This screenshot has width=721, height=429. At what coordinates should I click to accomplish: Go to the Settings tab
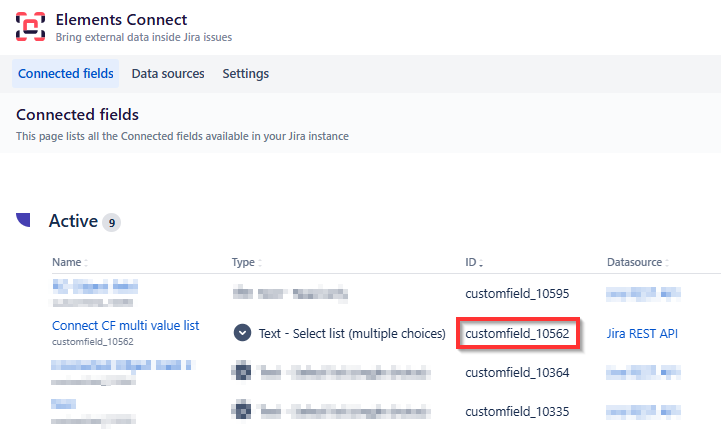point(245,74)
